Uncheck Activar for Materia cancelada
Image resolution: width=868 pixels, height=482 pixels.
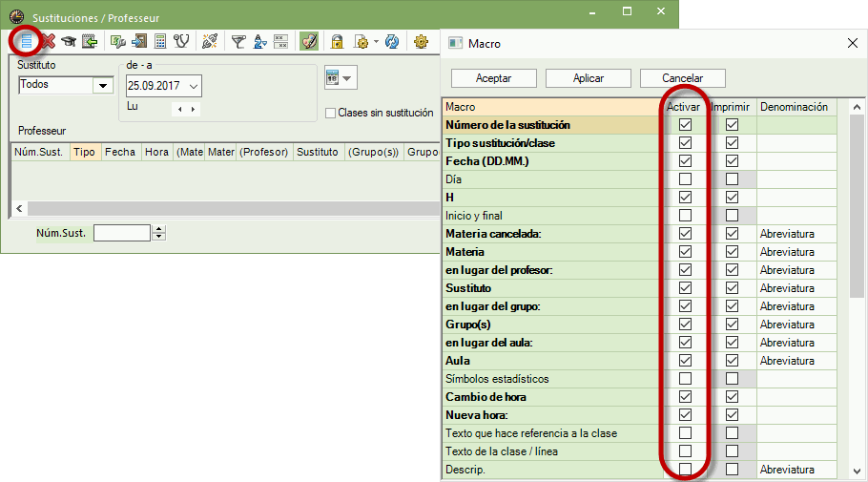coord(685,233)
